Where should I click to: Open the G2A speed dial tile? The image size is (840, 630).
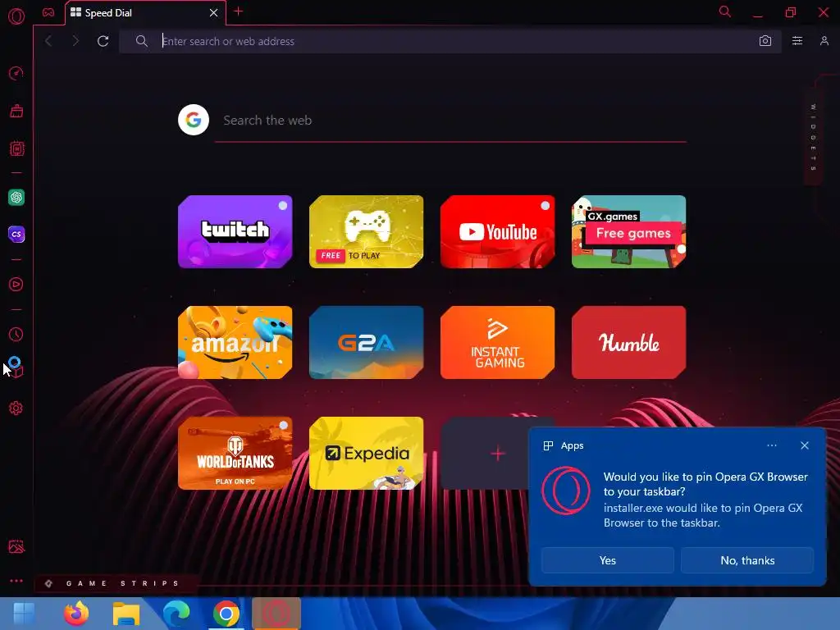pos(367,342)
